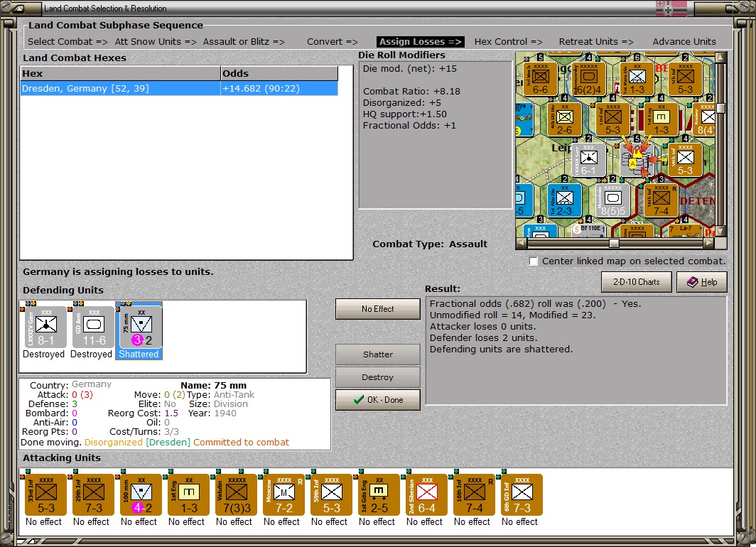This screenshot has width=756, height=547.
Task: Select the LXXXIV Garr 8-1 defending unit
Action: tap(45, 327)
